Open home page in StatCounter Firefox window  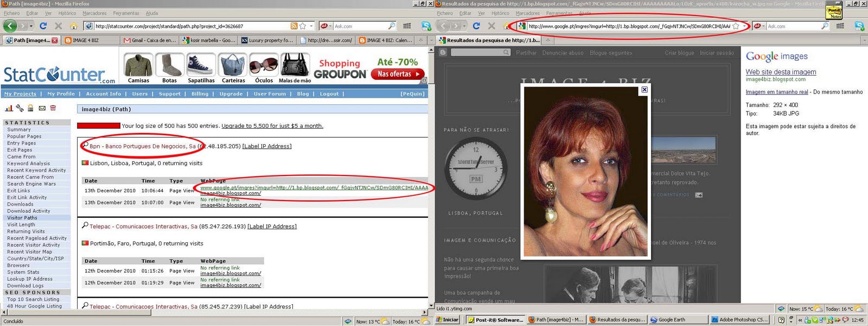(73, 26)
